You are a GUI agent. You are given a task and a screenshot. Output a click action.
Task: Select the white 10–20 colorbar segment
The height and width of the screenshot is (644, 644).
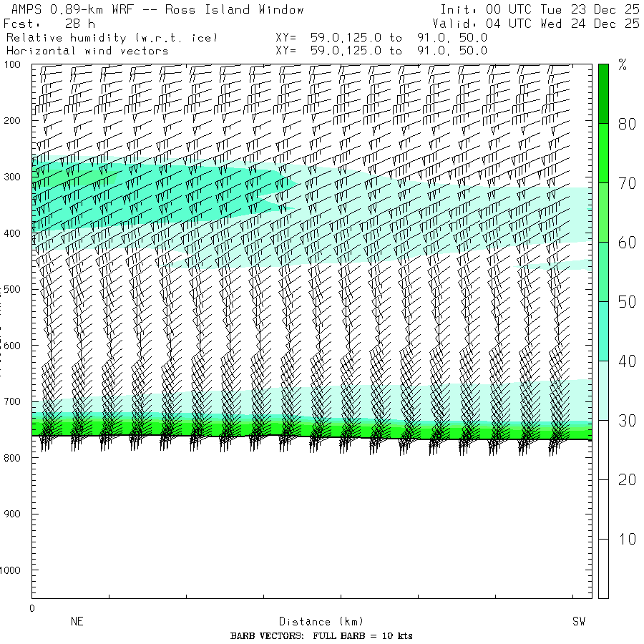[x=603, y=509]
